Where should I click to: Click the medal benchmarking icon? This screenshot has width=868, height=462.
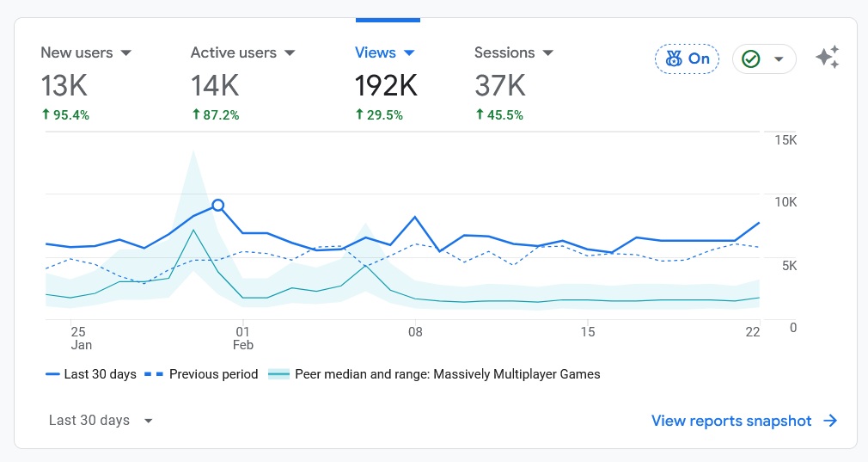(x=673, y=59)
